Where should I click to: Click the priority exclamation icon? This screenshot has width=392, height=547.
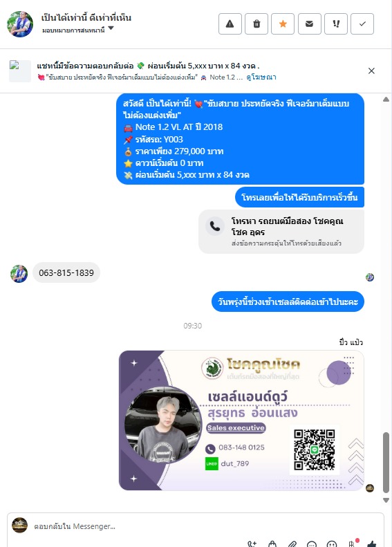336,24
